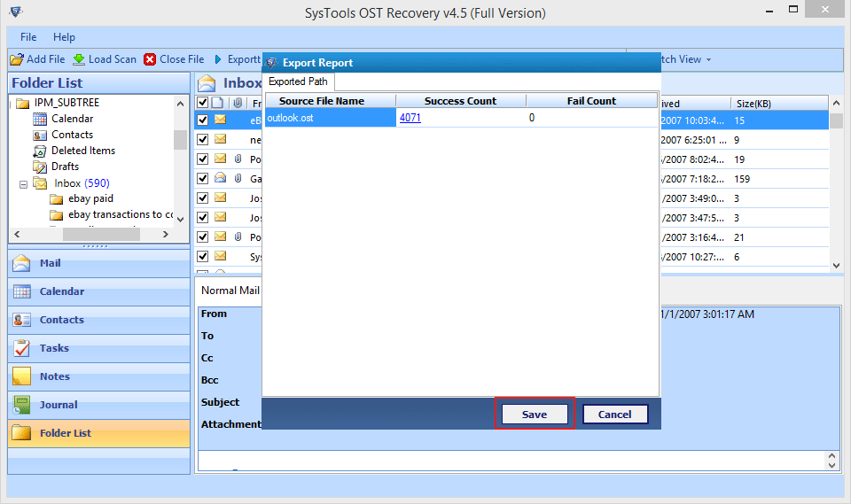The width and height of the screenshot is (851, 504).
Task: Open the Help menu
Action: (64, 37)
